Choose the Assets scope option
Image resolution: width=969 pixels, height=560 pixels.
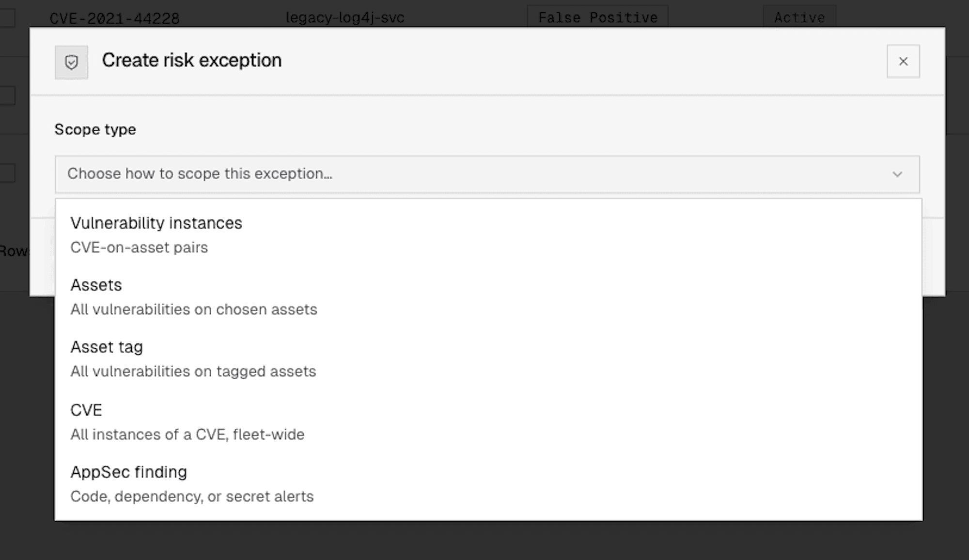(488, 297)
